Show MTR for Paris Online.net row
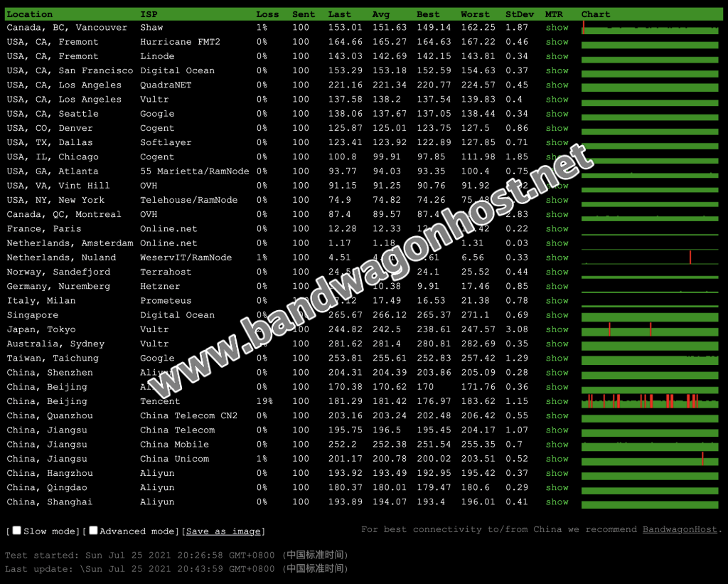728x584 pixels. coord(557,228)
